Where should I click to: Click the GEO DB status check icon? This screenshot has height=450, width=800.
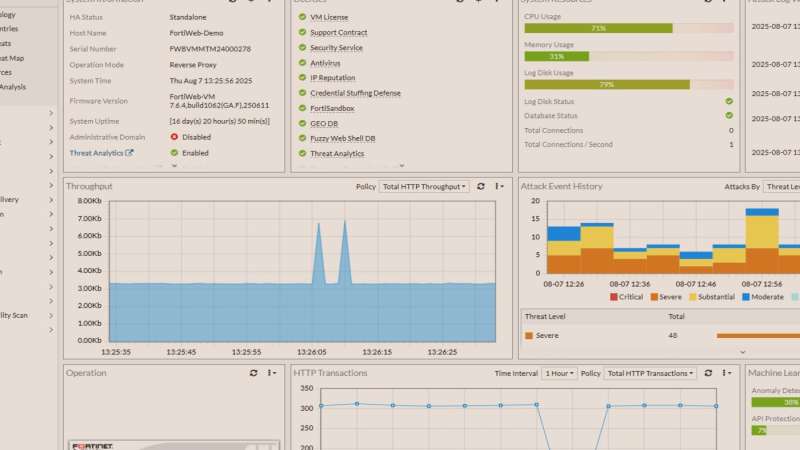click(x=302, y=123)
